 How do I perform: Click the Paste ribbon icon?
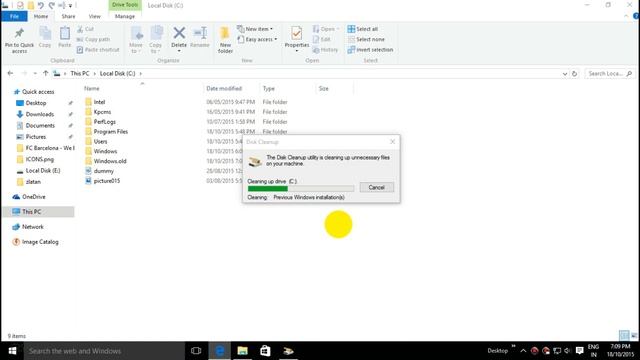64,33
